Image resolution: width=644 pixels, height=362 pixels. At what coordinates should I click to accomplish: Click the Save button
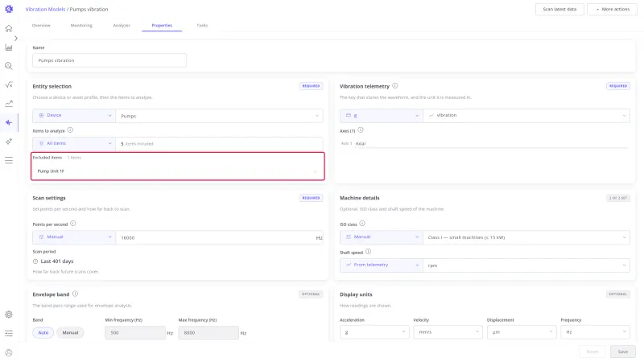point(622,352)
